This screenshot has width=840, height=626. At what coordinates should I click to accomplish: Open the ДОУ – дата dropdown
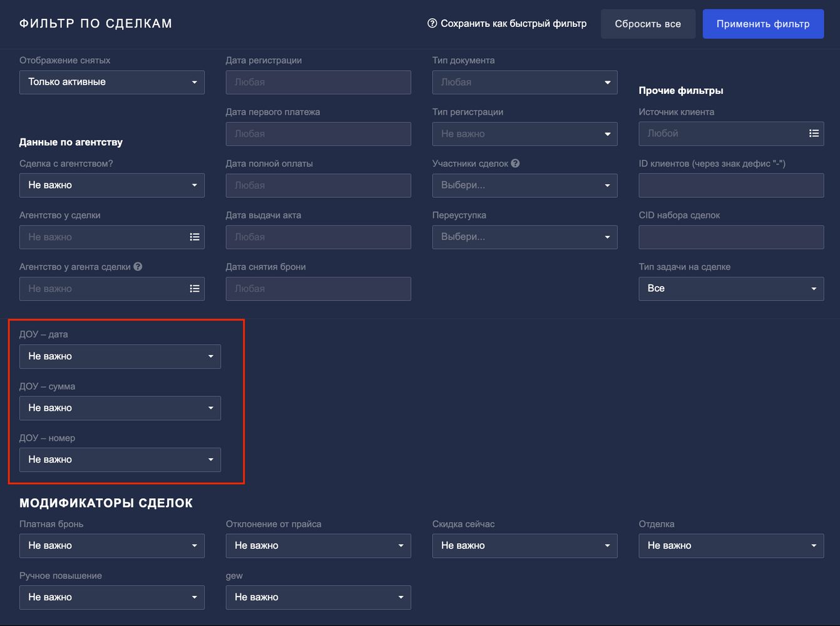pos(120,356)
